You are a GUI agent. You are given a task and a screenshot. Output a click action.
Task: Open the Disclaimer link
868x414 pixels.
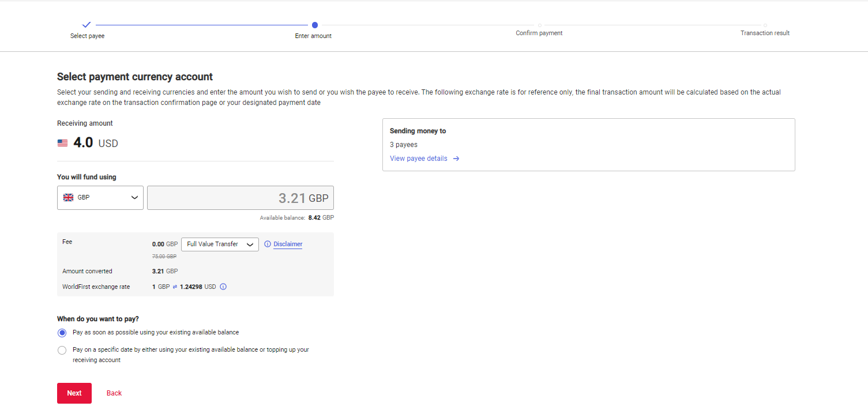point(288,244)
